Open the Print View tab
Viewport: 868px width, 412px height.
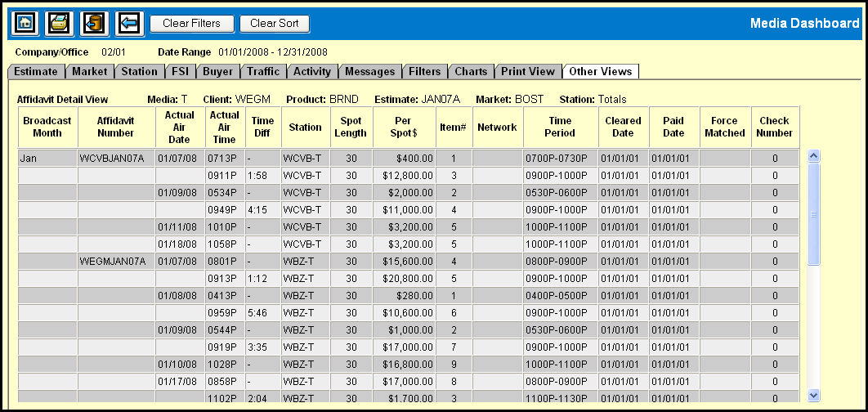tap(528, 72)
